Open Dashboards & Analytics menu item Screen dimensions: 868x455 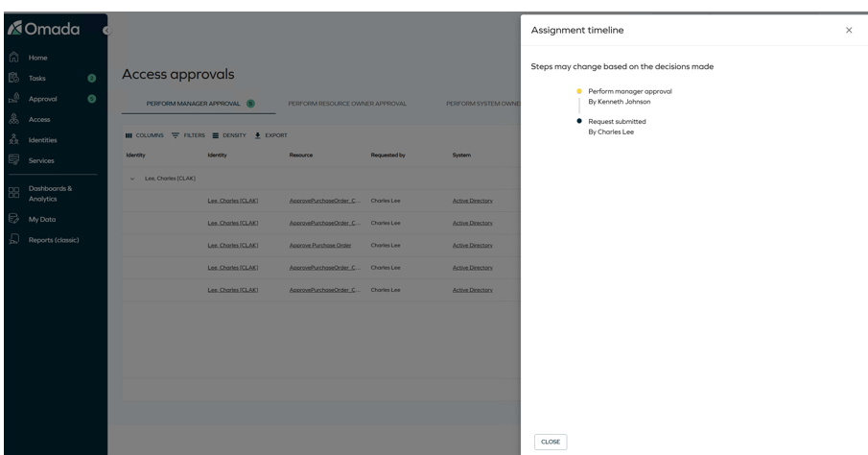click(53, 193)
